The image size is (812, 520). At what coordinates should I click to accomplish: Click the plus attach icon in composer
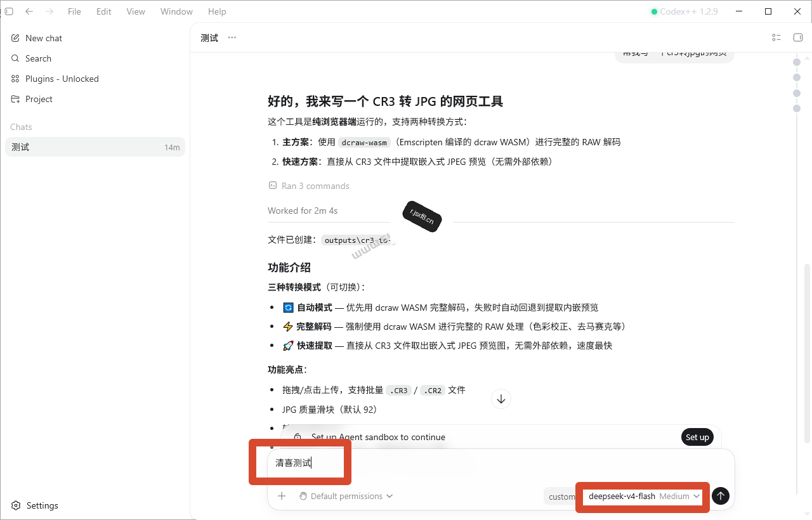[282, 496]
